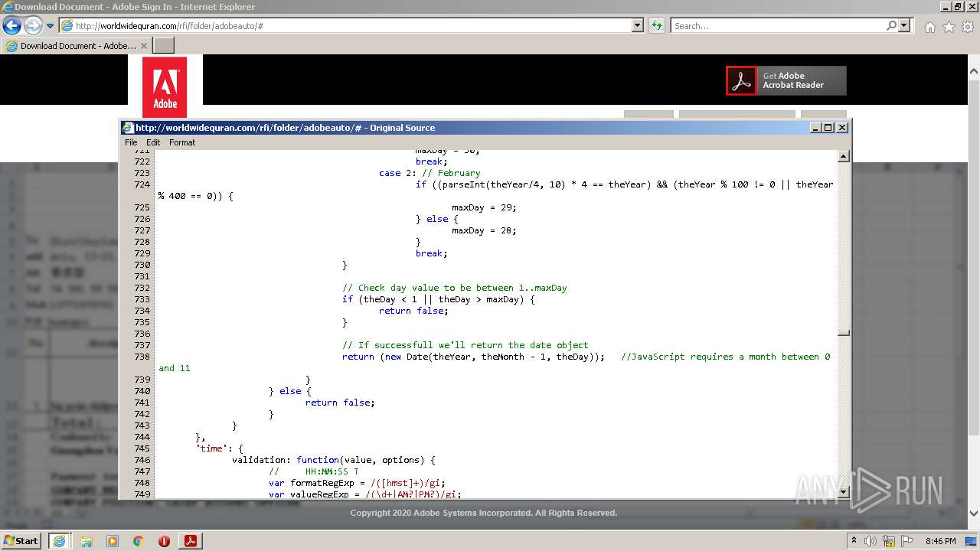
Task: Click the return new Date code line
Action: click(473, 357)
